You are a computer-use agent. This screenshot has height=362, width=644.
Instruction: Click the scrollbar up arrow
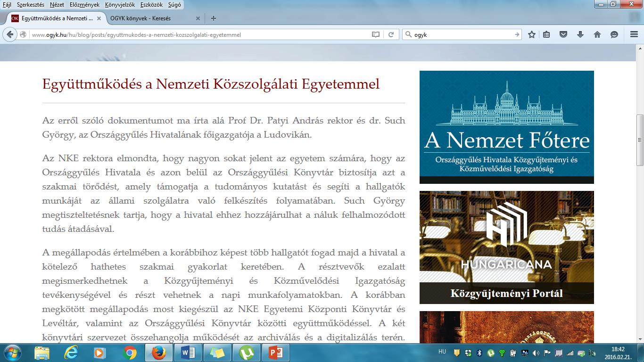(x=640, y=49)
